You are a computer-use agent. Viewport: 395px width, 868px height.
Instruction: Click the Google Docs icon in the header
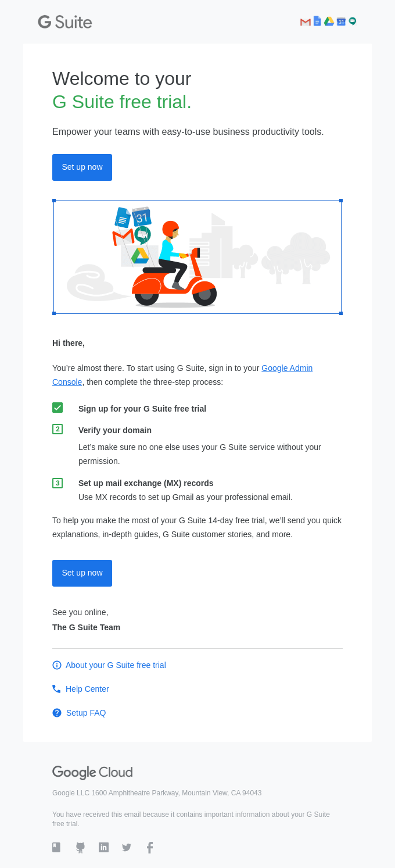(x=317, y=21)
